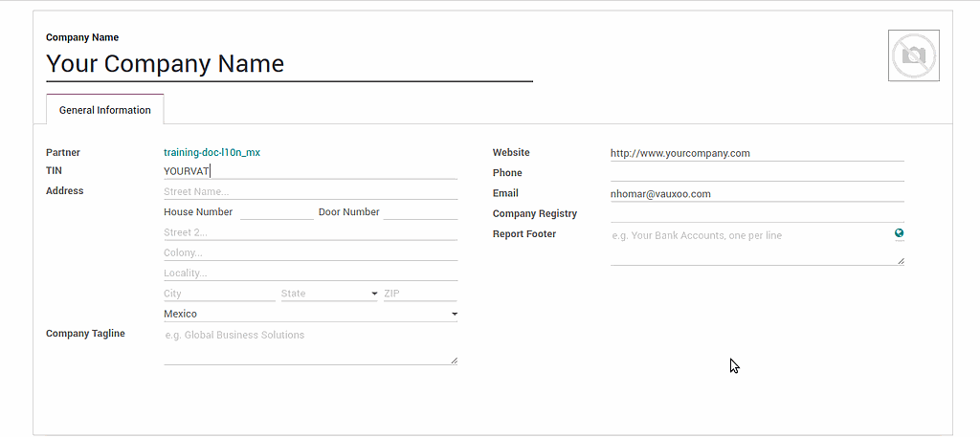Click the Colony input field
980x437 pixels.
[x=310, y=253]
